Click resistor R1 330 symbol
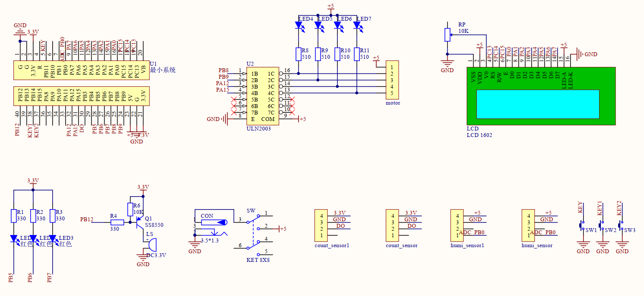The height and width of the screenshot is (296, 644). point(13,216)
